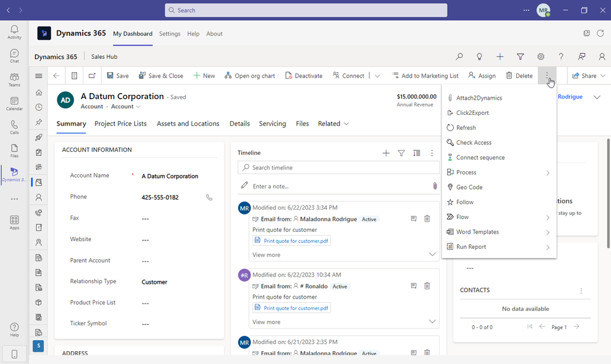Choose Refresh from the overflow menu
The width and height of the screenshot is (611, 364).
(x=499, y=127)
